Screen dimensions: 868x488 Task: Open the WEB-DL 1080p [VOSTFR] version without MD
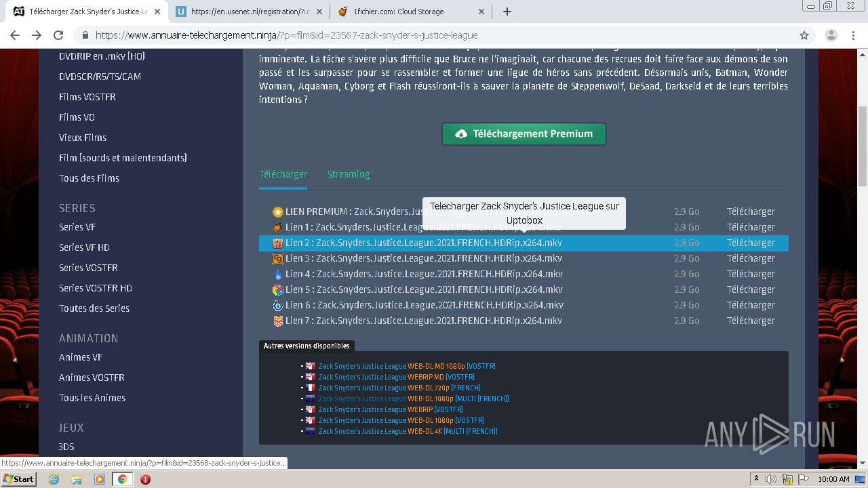pyautogui.click(x=401, y=420)
